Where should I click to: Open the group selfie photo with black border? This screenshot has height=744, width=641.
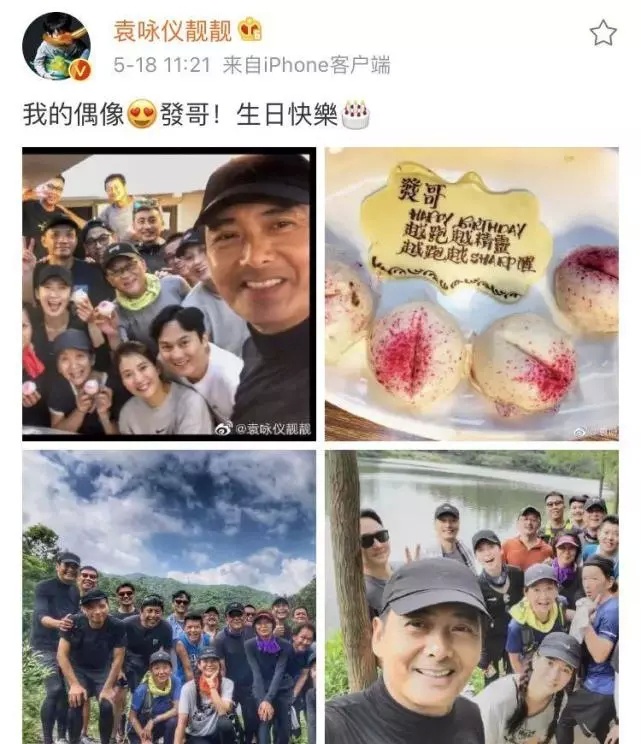tap(169, 294)
